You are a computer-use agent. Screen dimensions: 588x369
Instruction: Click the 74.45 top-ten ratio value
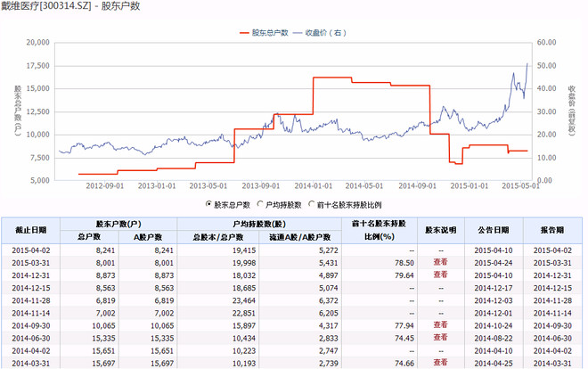404,339
